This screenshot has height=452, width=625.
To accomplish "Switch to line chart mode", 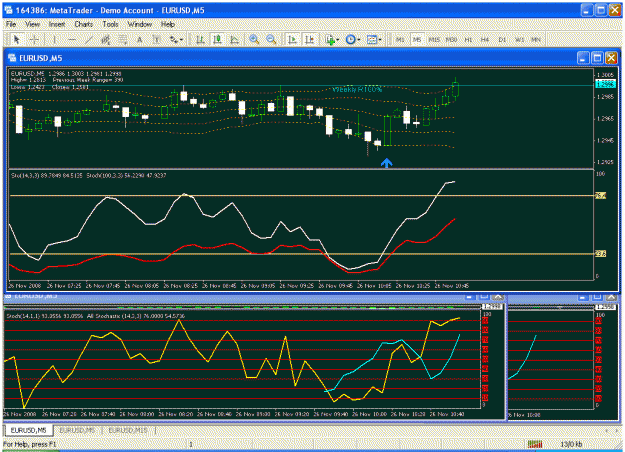I will (x=235, y=39).
